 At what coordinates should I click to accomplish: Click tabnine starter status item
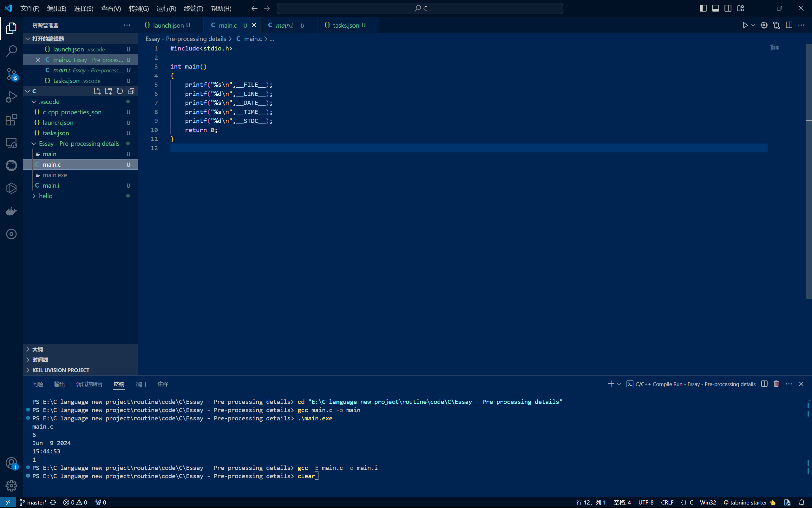pos(749,502)
